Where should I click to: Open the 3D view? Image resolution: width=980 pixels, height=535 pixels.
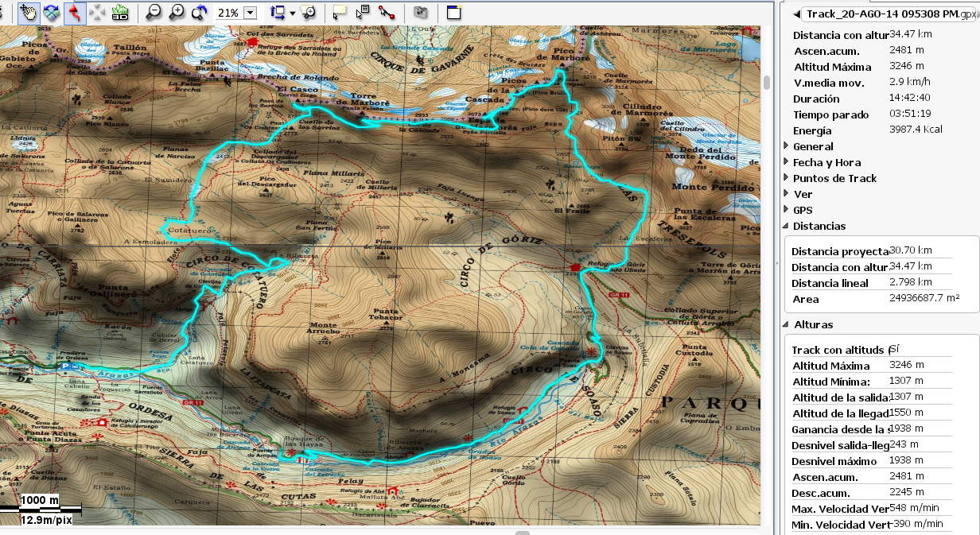(x=120, y=13)
